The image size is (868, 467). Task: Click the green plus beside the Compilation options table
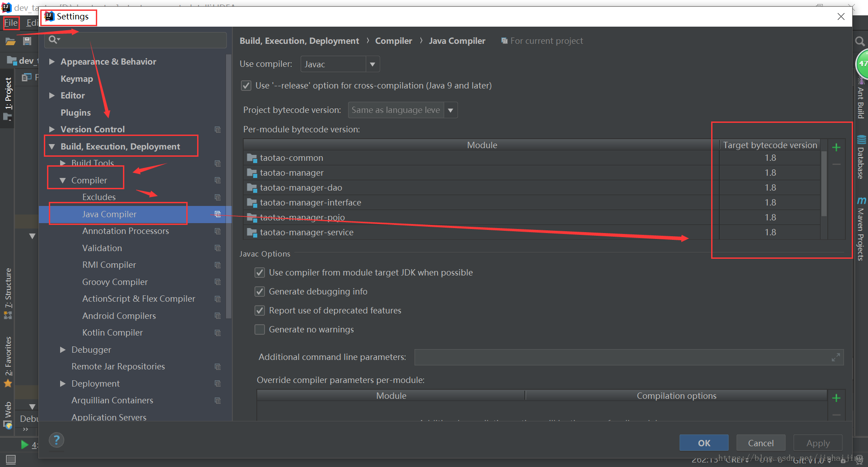836,398
